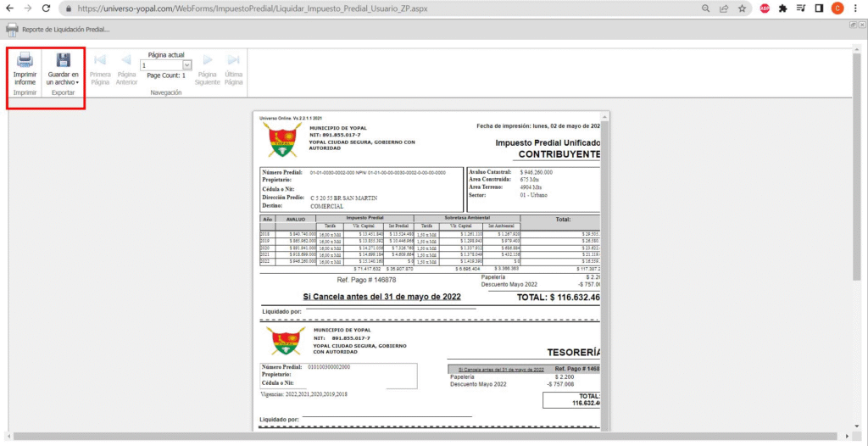Click 'Ref. Pago # 146878' text

pyautogui.click(x=366, y=281)
